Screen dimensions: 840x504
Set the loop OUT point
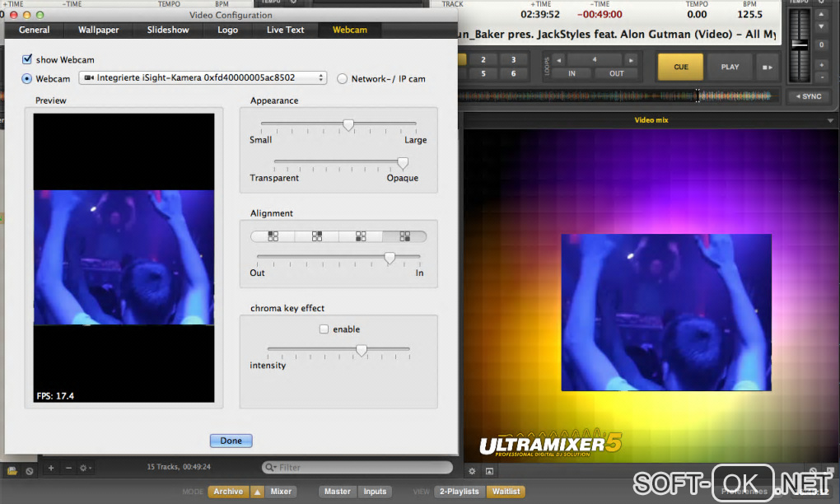pyautogui.click(x=617, y=73)
